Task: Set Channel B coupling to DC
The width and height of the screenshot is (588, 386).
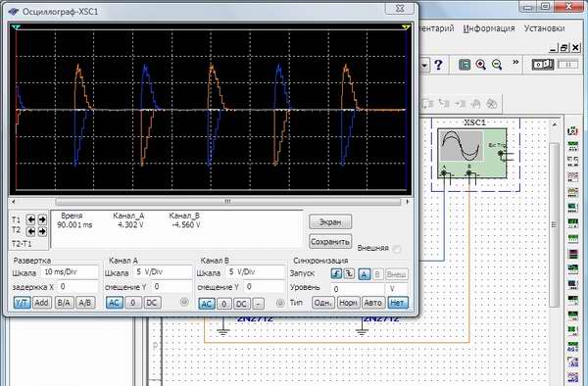Action: point(241,304)
